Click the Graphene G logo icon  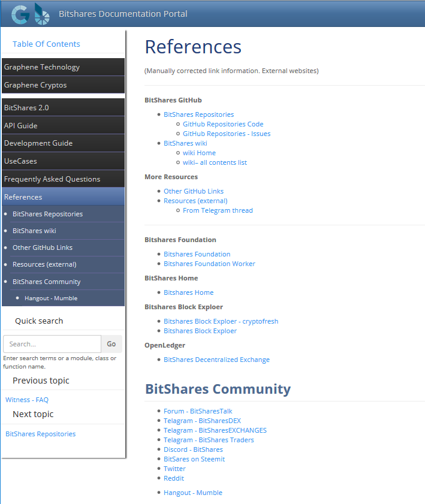tap(20, 14)
